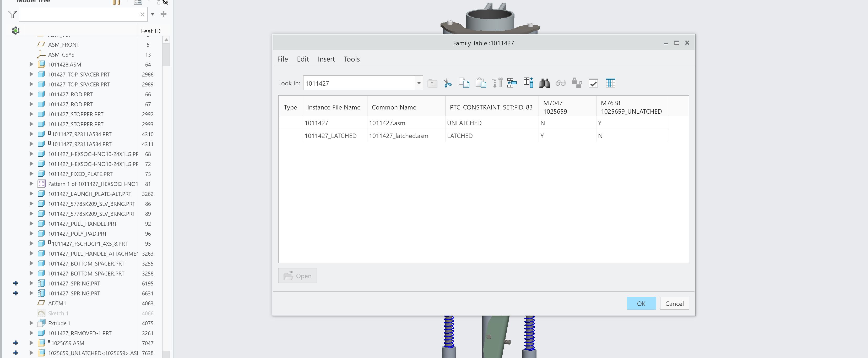Click the model tree search field
This screenshot has height=358, width=868.
(x=79, y=14)
